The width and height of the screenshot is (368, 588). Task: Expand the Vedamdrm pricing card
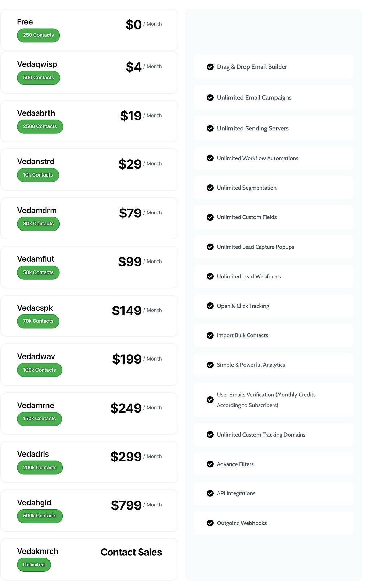coord(89,218)
